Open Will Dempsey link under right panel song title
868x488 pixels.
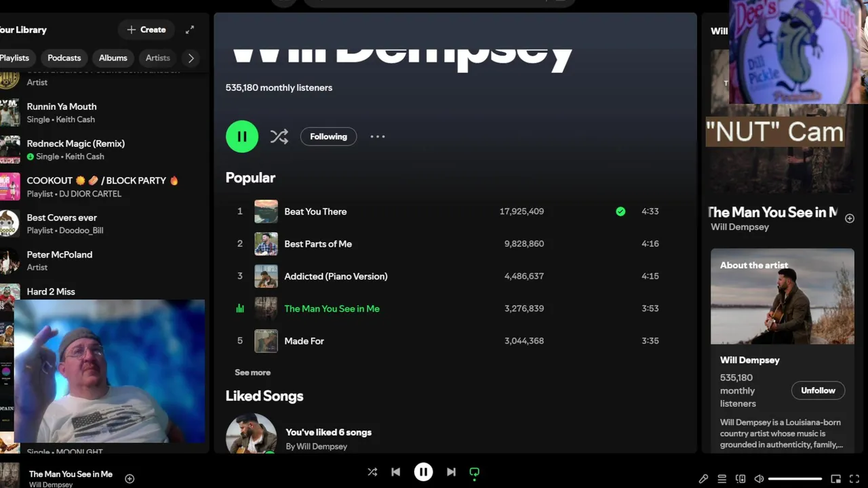coord(740,227)
